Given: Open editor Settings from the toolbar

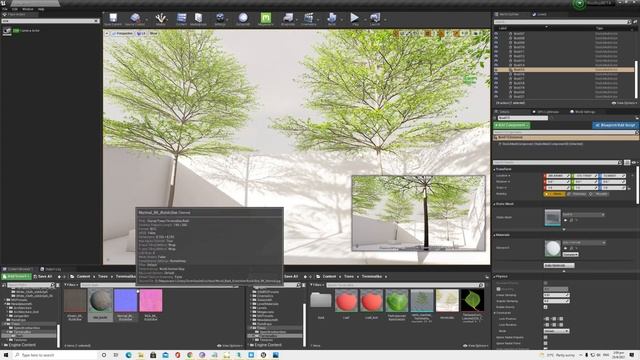Looking at the screenshot, I should coord(220,18).
